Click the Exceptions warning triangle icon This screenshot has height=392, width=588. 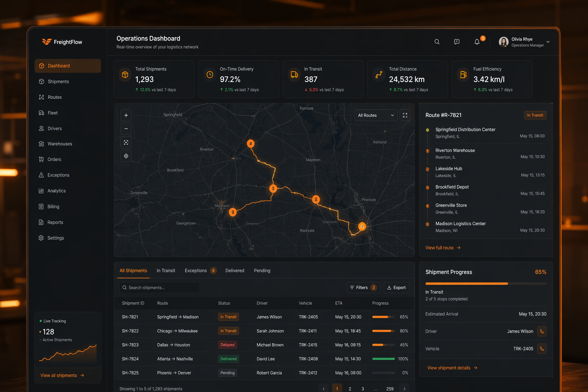[41, 175]
